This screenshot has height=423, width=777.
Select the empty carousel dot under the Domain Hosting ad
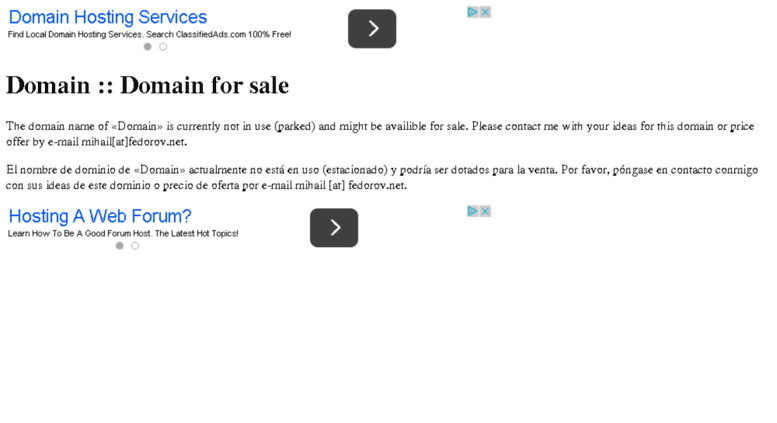163,47
